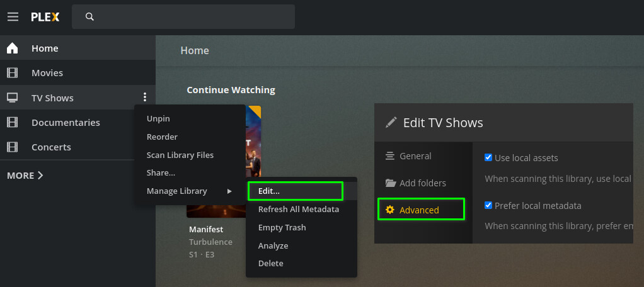Click the Home house icon
Screen dimensions: 644x287
[12, 48]
